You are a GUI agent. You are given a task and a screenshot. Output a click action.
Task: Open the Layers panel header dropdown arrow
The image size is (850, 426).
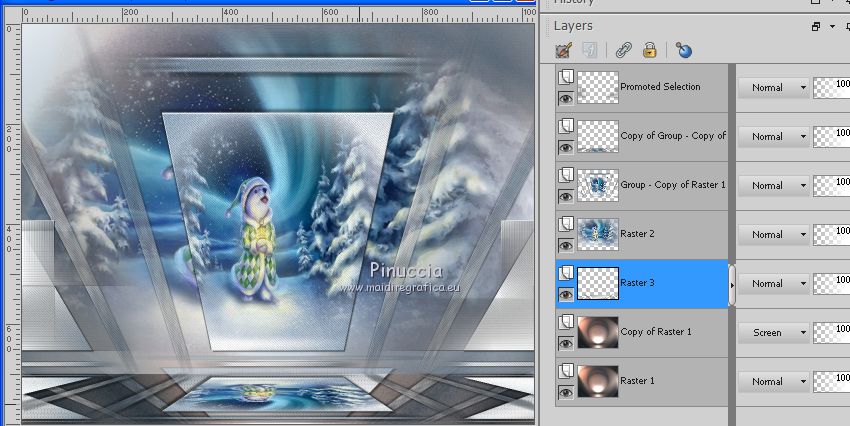(x=832, y=26)
